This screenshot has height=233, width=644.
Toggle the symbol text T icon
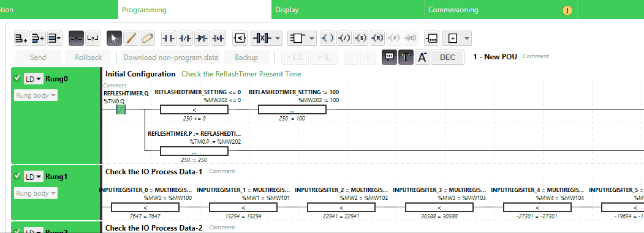click(406, 57)
